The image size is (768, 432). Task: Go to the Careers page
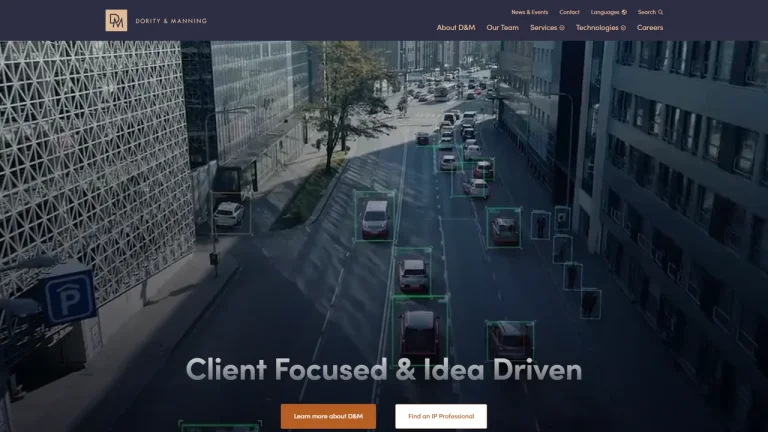pos(650,27)
